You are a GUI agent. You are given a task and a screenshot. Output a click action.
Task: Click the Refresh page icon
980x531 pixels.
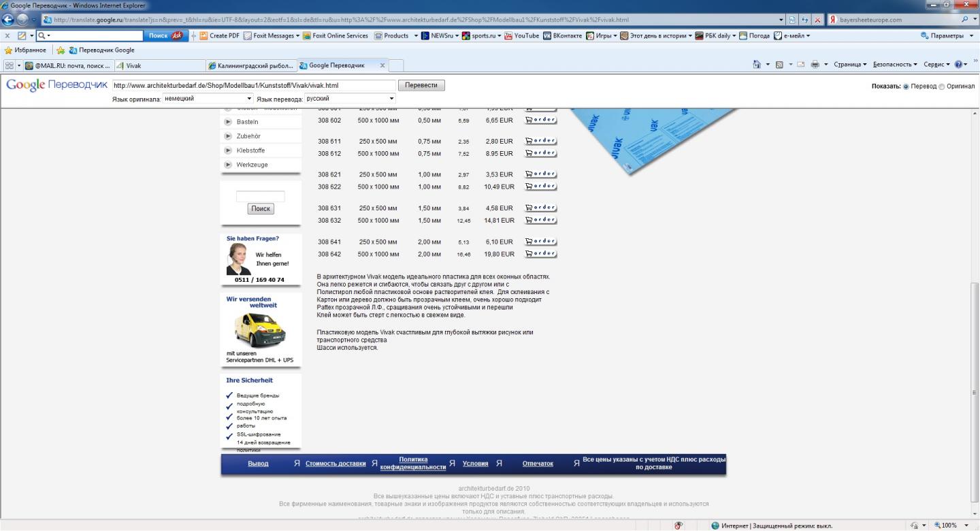(805, 20)
